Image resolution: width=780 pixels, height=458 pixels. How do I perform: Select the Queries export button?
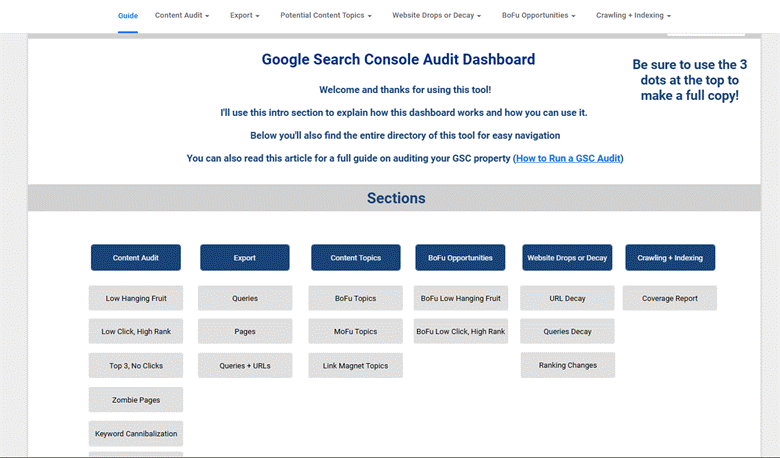[x=245, y=298]
